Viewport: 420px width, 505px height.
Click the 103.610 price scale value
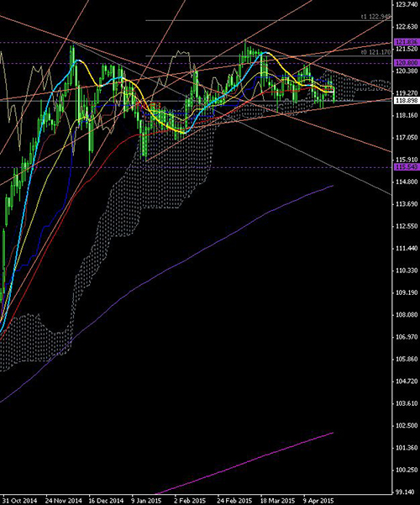pos(407,403)
